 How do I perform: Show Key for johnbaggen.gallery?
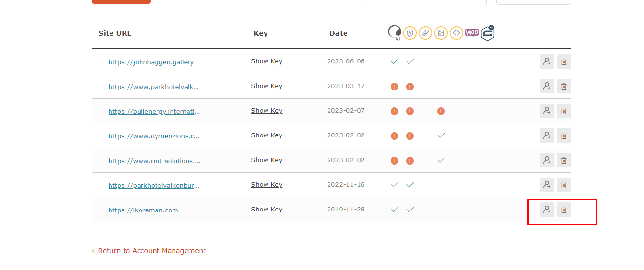click(267, 61)
